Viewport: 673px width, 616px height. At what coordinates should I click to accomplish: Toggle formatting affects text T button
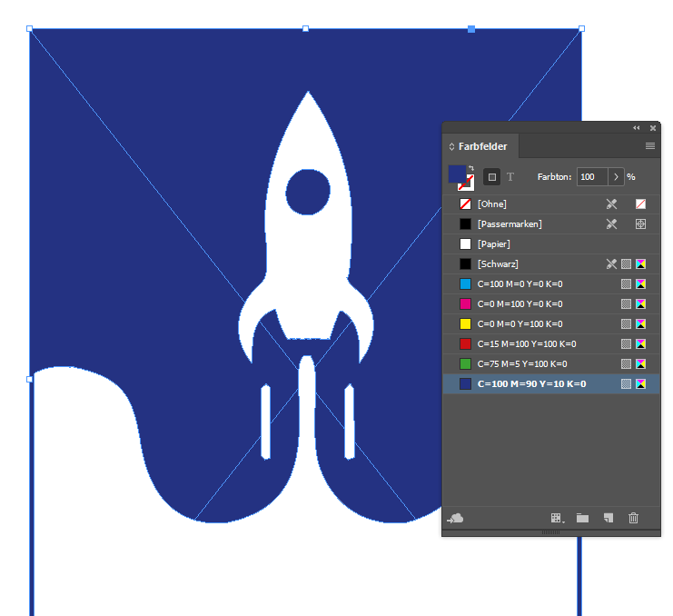point(510,177)
